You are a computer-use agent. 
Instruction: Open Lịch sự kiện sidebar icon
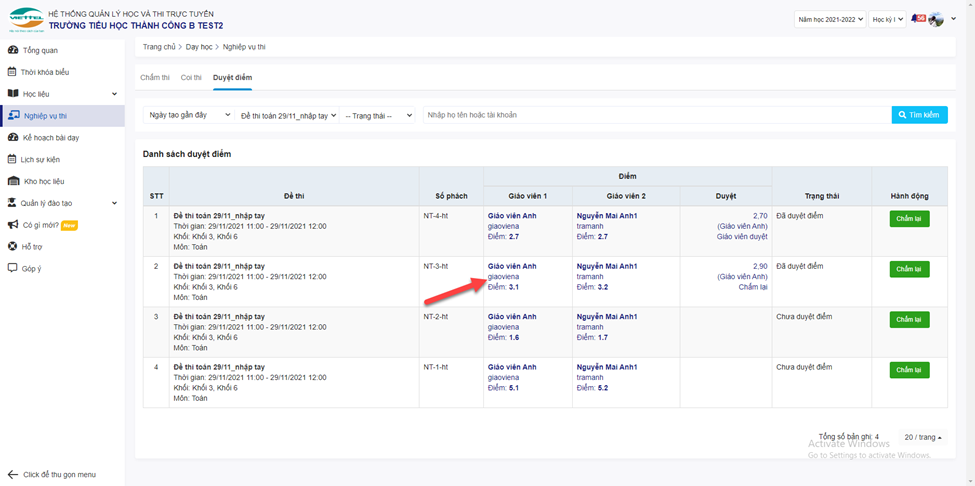(12, 159)
